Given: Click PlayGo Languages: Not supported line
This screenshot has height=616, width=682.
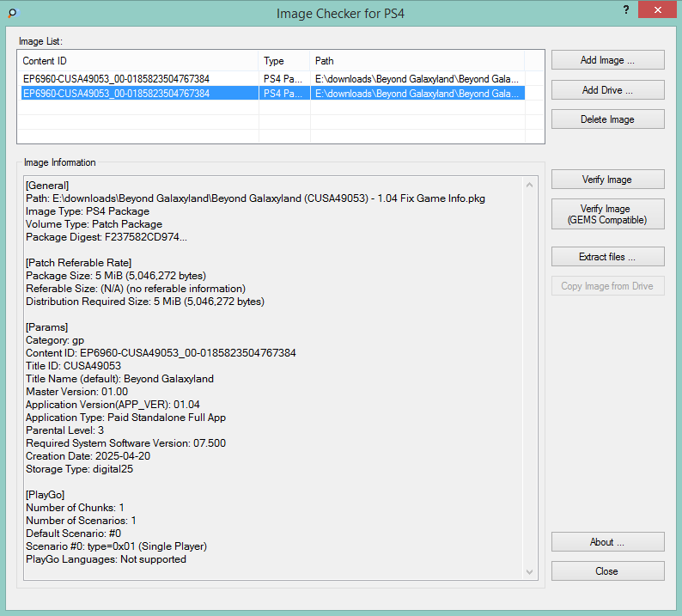Looking at the screenshot, I should pyautogui.click(x=106, y=559).
